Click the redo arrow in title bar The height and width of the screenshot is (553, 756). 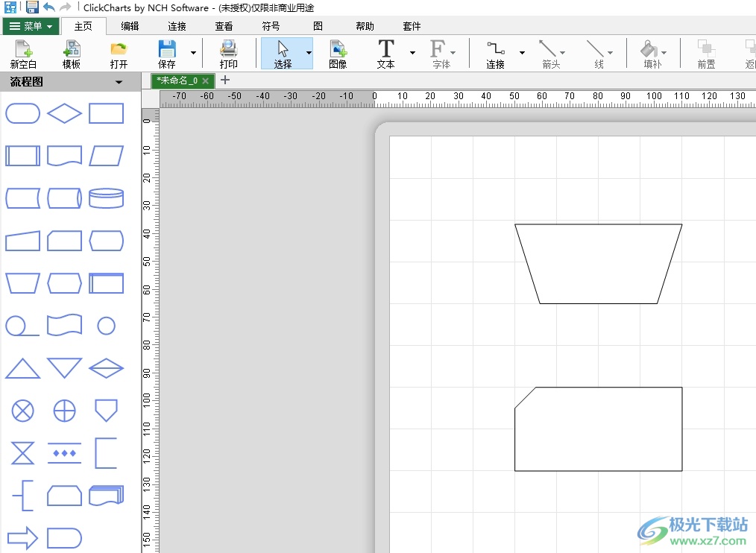(65, 7)
